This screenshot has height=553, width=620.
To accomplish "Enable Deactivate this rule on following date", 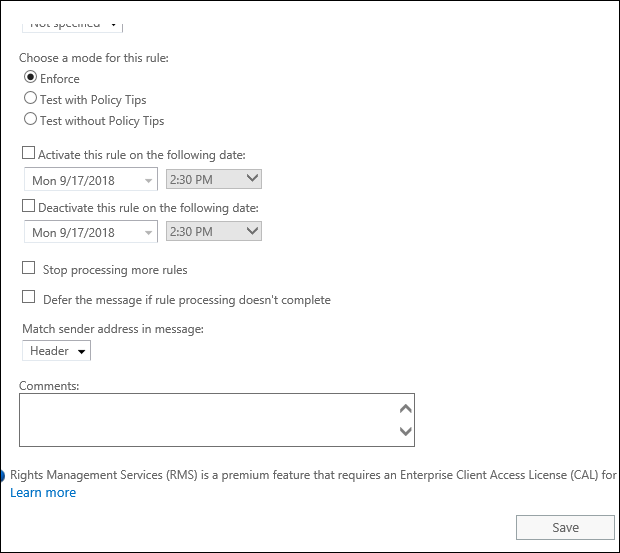I will coord(28,206).
